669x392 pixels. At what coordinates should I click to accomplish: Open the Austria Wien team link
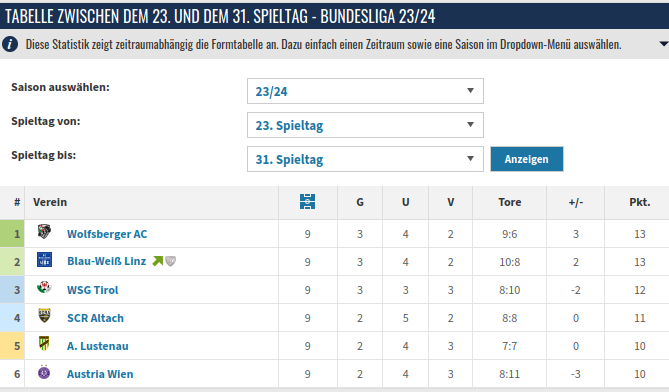coord(100,374)
